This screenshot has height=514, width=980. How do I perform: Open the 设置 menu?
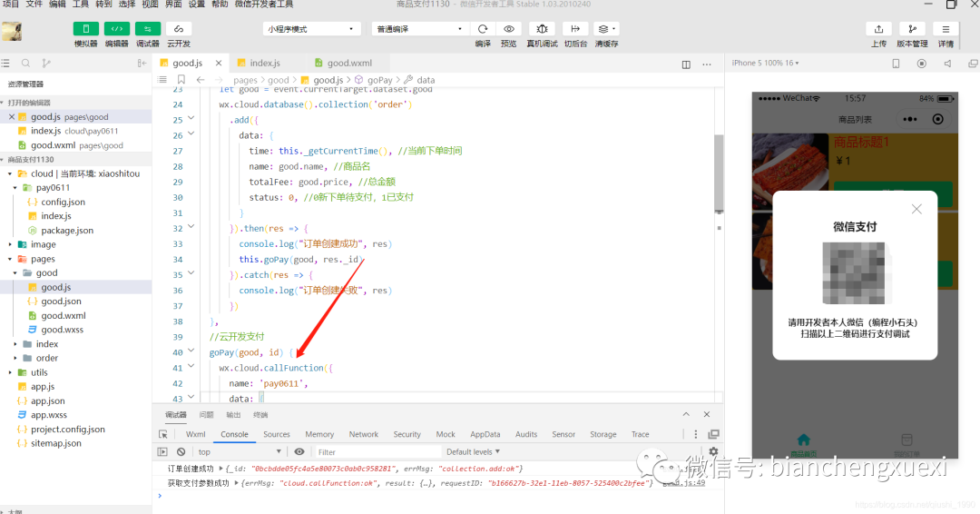(x=196, y=4)
